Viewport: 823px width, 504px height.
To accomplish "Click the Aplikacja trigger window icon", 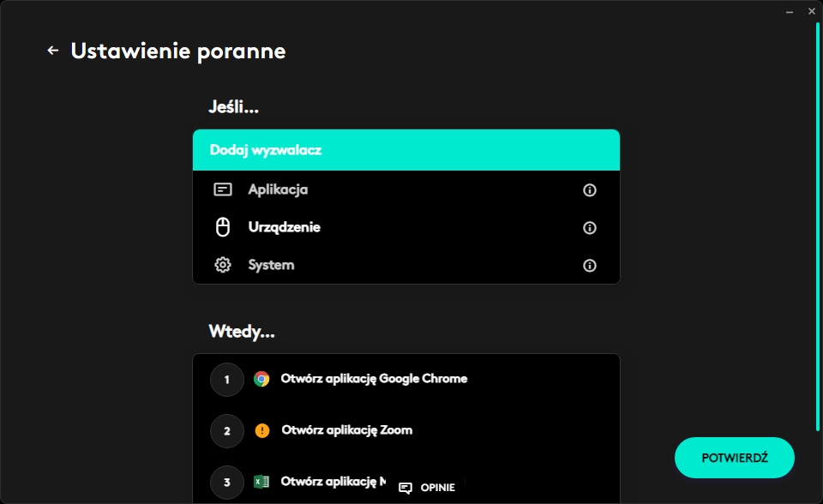I will click(x=223, y=189).
